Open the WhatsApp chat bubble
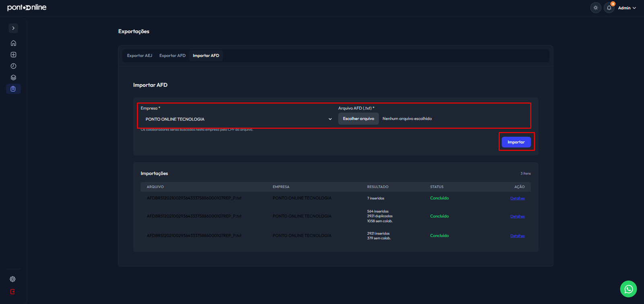The image size is (644, 304). pyautogui.click(x=628, y=289)
